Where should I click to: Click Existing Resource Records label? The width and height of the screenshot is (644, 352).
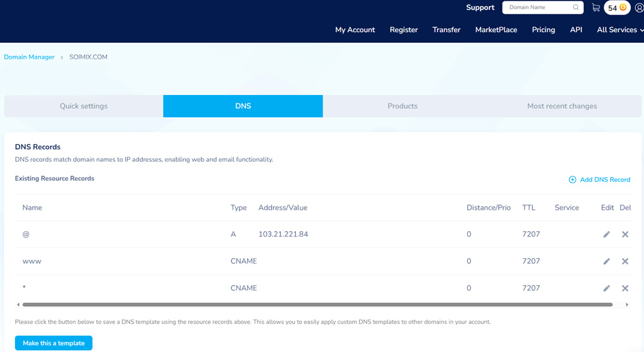[x=55, y=178]
